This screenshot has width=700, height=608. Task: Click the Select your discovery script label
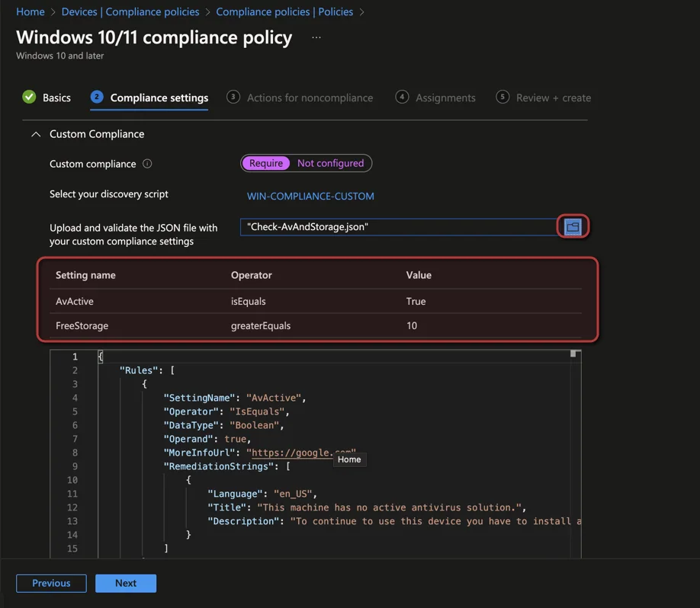(x=109, y=194)
